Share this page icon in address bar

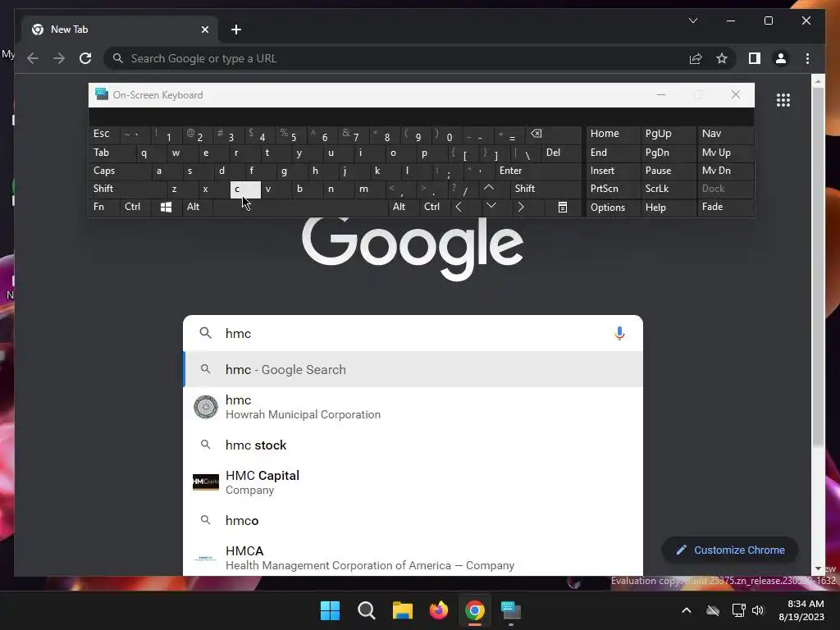tap(696, 58)
